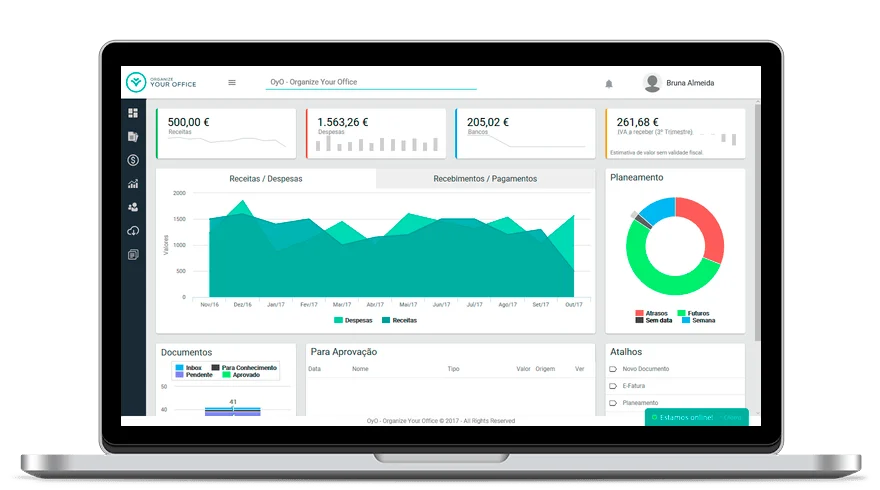Click the OyO - Organize Your Office search field
Image resolution: width=880 pixels, height=490 pixels.
(371, 82)
